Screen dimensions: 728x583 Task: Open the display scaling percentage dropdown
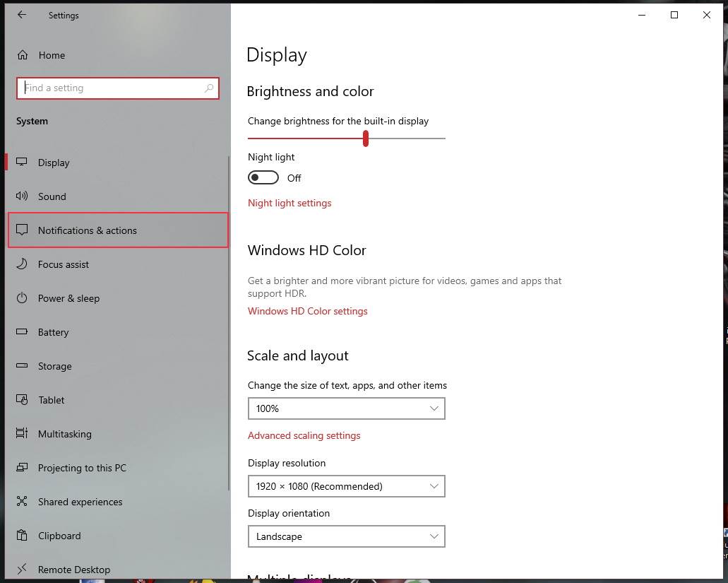coord(346,408)
